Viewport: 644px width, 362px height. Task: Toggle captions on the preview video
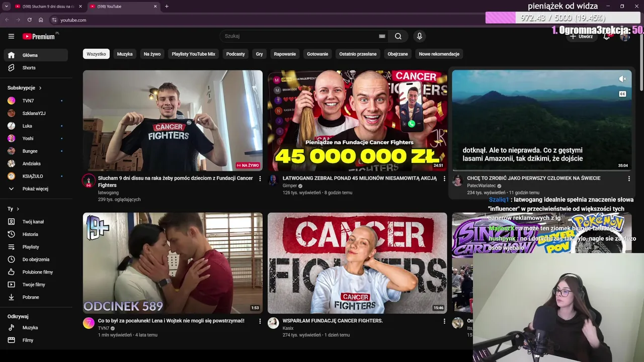(622, 94)
